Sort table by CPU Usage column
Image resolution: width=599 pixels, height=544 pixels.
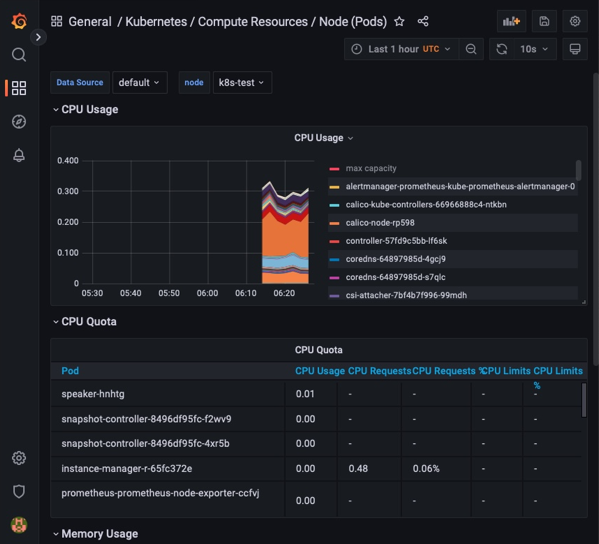(320, 371)
